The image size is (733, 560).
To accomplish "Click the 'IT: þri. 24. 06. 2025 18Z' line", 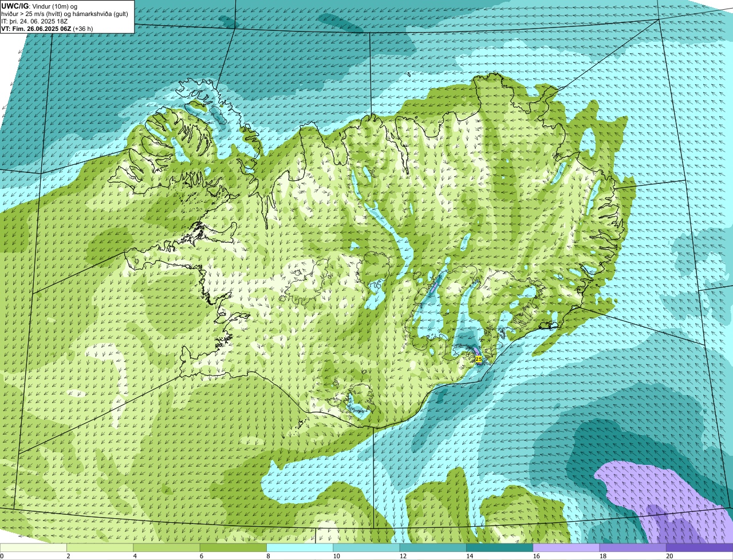I will [x=34, y=21].
